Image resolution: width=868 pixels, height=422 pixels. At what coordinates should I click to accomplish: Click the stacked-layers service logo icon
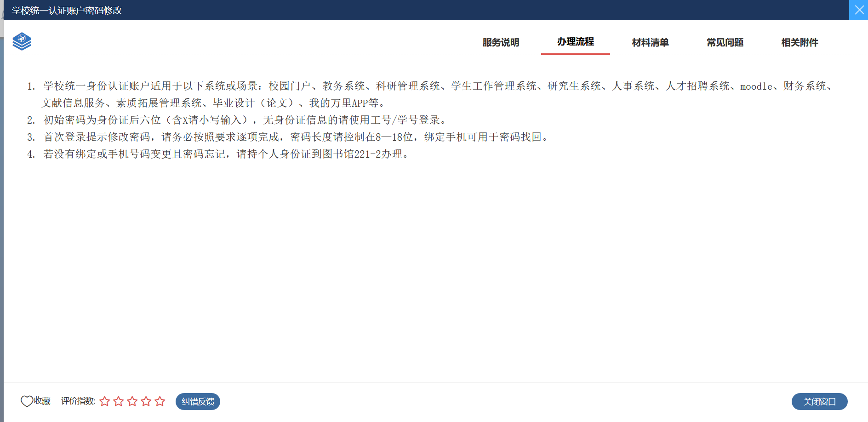click(x=22, y=41)
